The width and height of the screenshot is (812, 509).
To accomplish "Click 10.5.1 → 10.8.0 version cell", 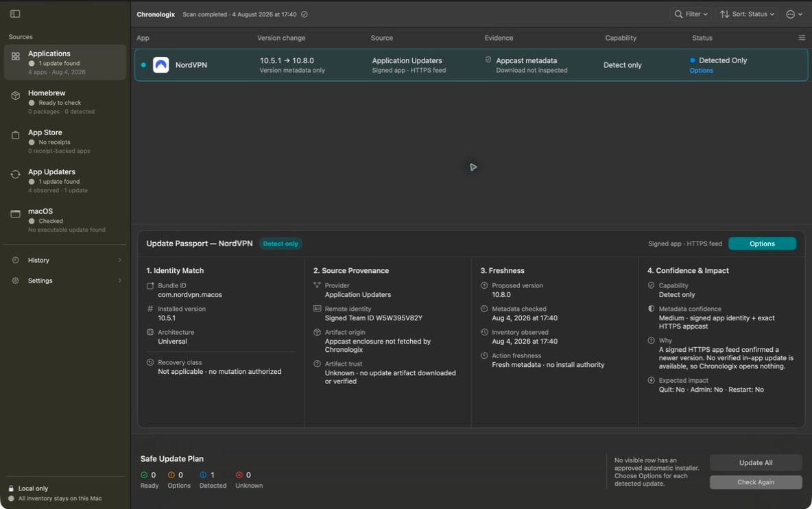I will click(287, 60).
